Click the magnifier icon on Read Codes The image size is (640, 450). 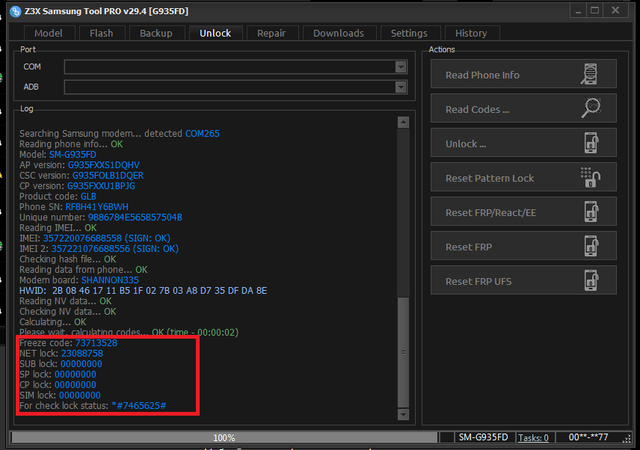[x=591, y=108]
